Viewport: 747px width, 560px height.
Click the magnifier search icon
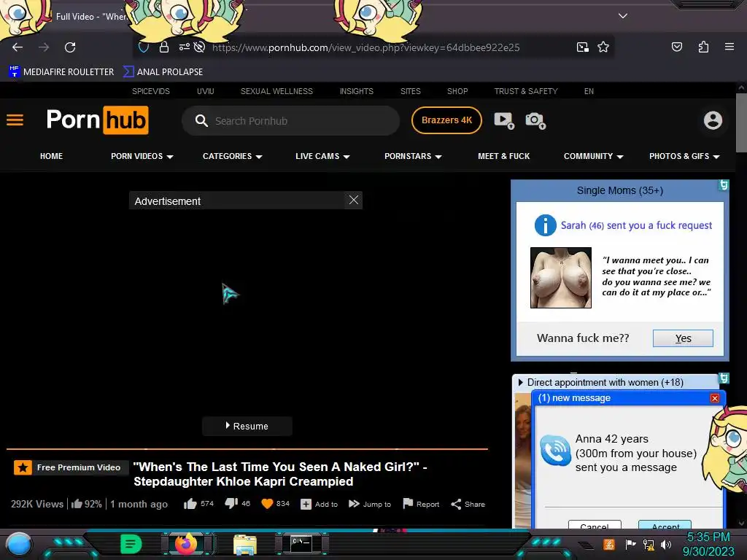coord(201,120)
